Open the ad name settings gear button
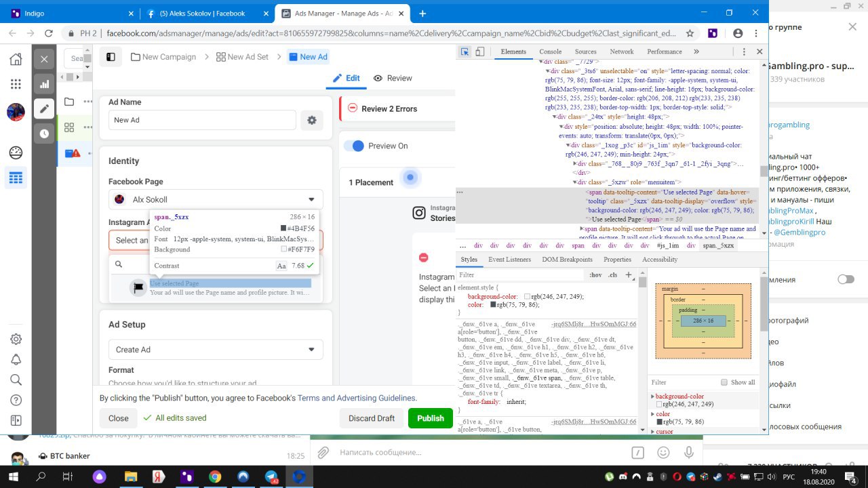 [312, 120]
